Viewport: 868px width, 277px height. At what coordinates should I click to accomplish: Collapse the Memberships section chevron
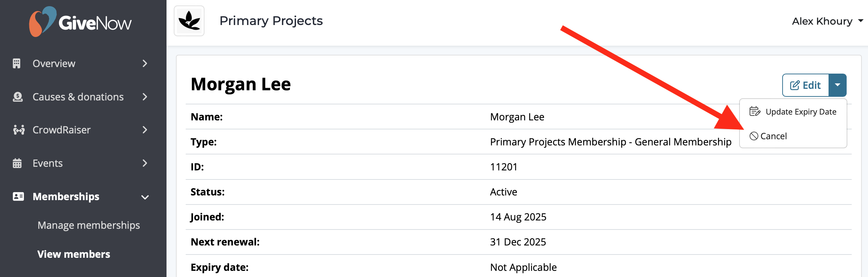145,197
